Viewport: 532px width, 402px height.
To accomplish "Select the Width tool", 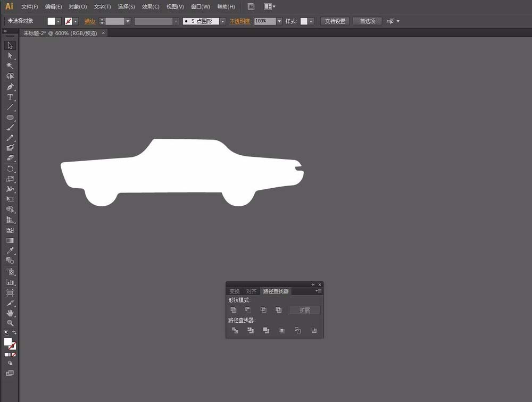I will tap(10, 189).
